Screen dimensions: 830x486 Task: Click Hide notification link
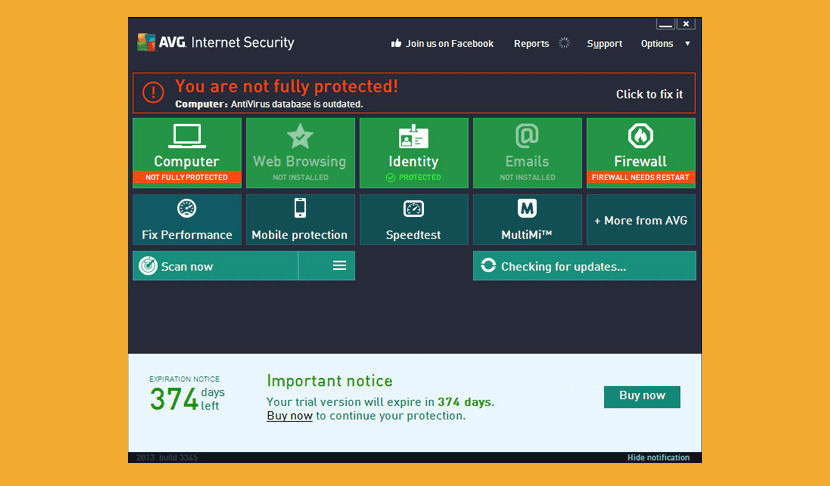tap(658, 457)
